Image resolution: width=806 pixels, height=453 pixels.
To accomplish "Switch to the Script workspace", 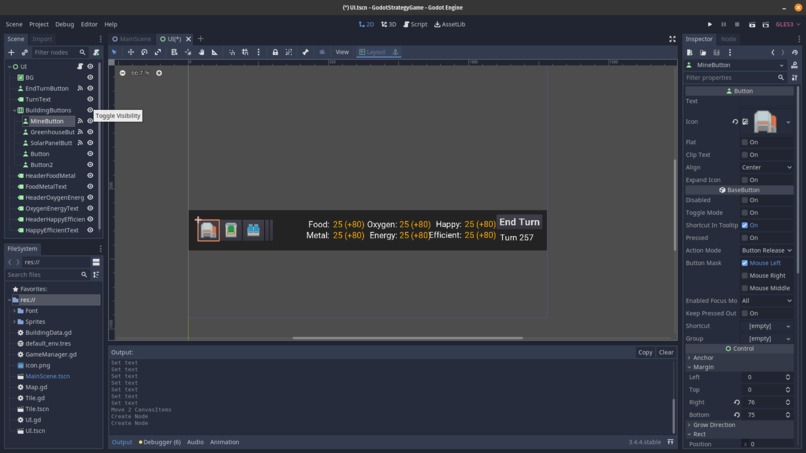I will [x=415, y=24].
